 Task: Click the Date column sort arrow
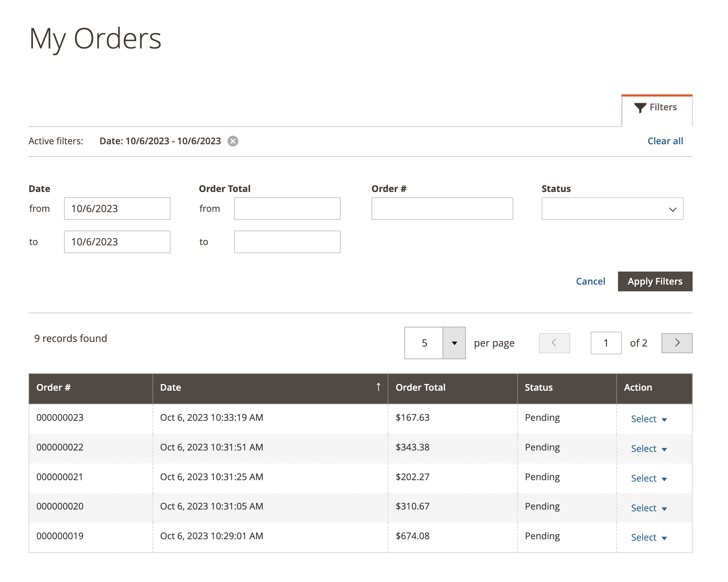[x=378, y=387]
